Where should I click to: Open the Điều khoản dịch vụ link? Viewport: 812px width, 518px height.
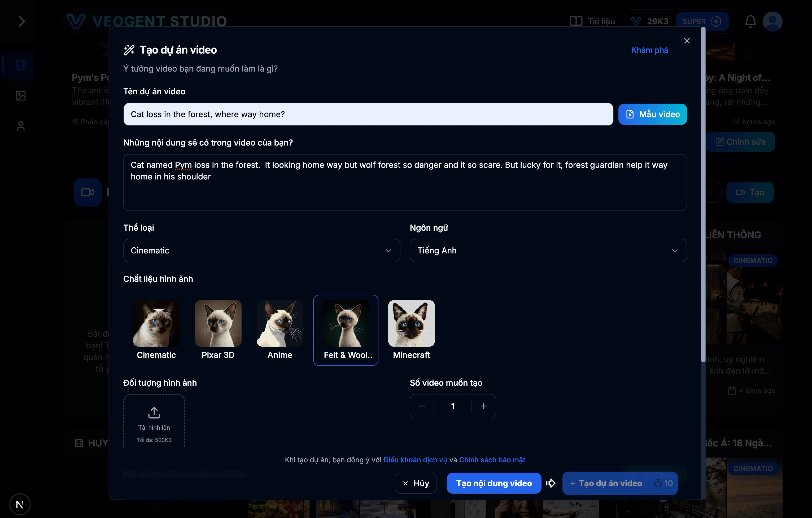tap(414, 460)
